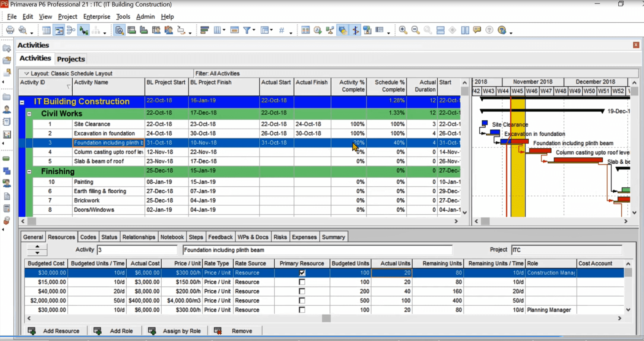The width and height of the screenshot is (644, 341).
Task: Show Resource Usage Spreadsheet icon
Action: [x=156, y=30]
